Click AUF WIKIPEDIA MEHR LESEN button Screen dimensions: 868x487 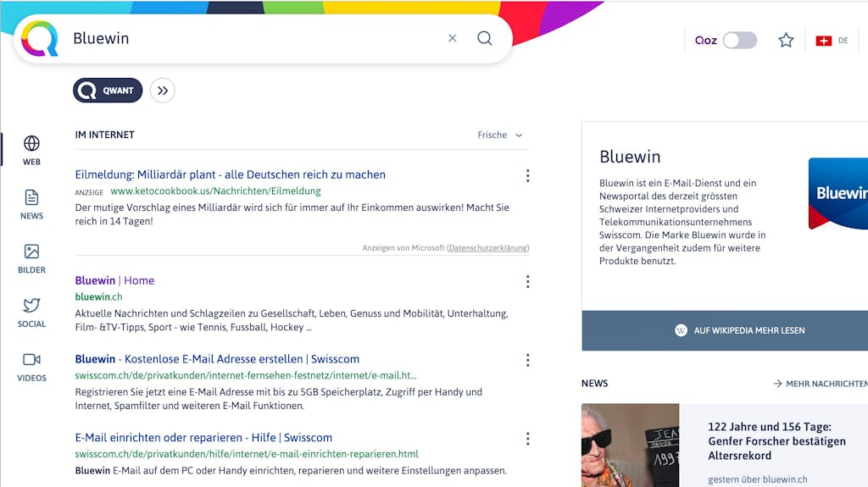725,330
